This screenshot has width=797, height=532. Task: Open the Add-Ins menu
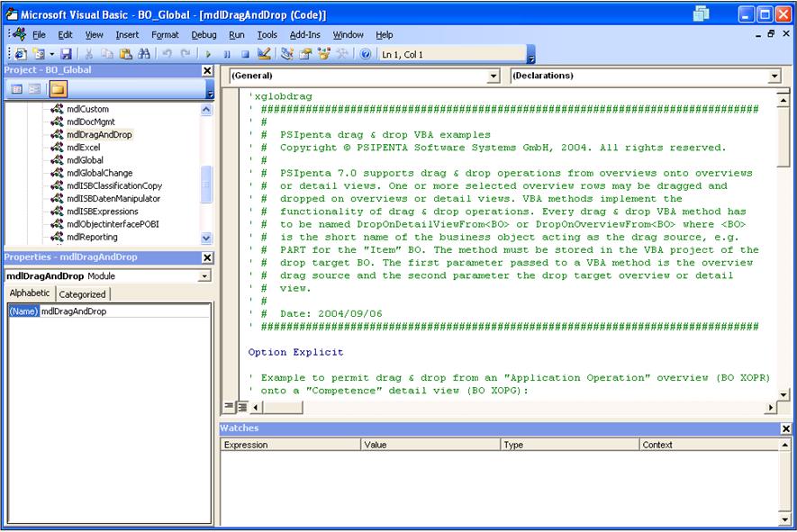tap(305, 34)
